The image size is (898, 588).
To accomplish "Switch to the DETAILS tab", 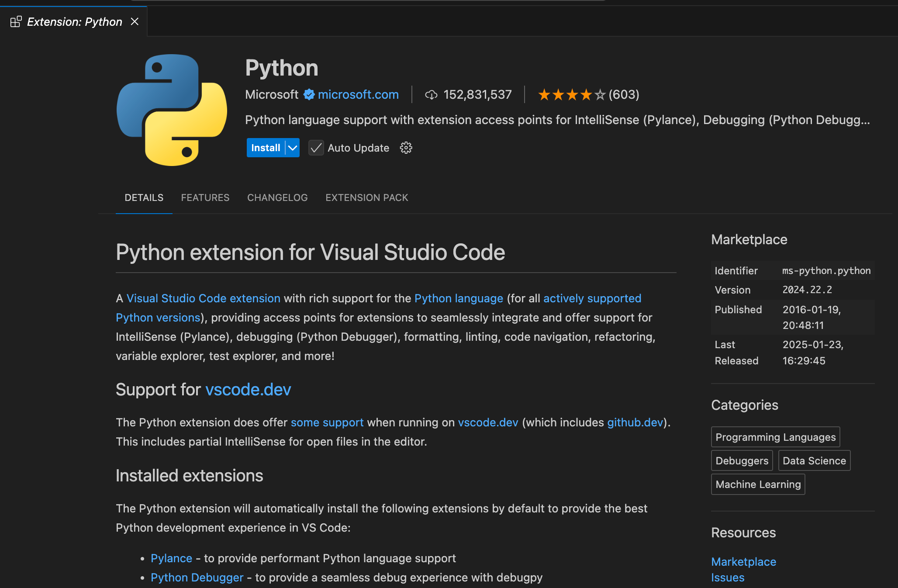I will [144, 197].
